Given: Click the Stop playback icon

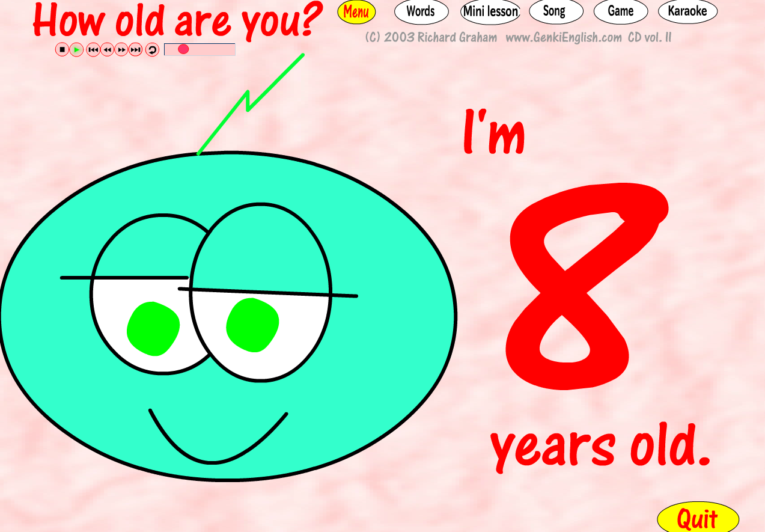Looking at the screenshot, I should [x=63, y=50].
